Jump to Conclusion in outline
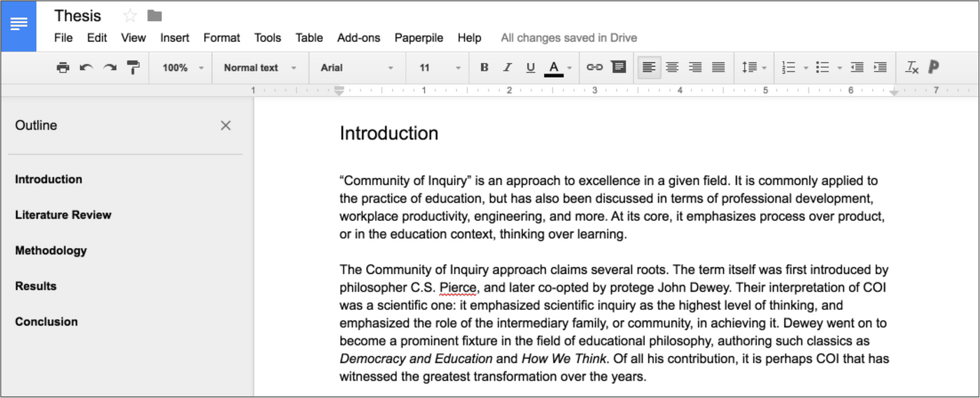This screenshot has width=980, height=398. click(46, 322)
